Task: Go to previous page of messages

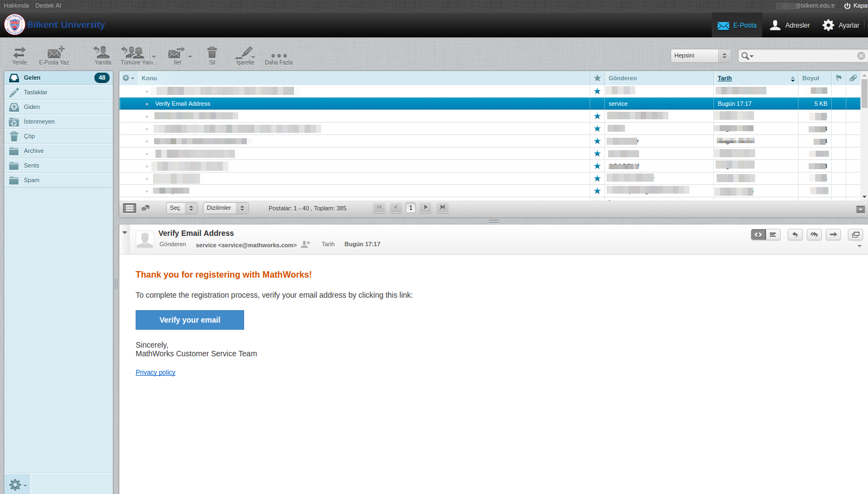Action: tap(396, 208)
